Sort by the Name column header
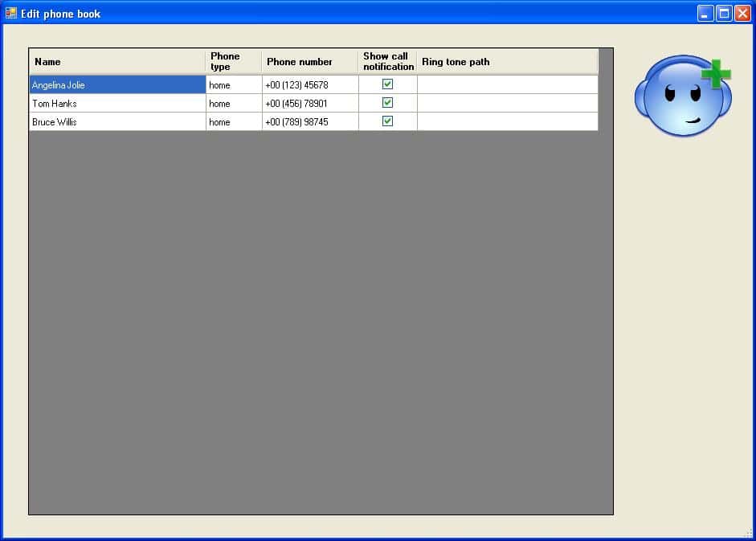 click(117, 62)
